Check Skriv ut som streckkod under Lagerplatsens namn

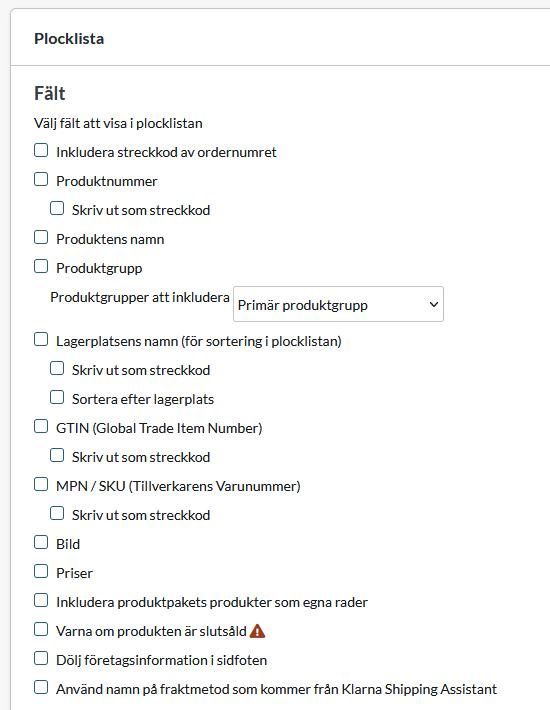click(x=57, y=368)
